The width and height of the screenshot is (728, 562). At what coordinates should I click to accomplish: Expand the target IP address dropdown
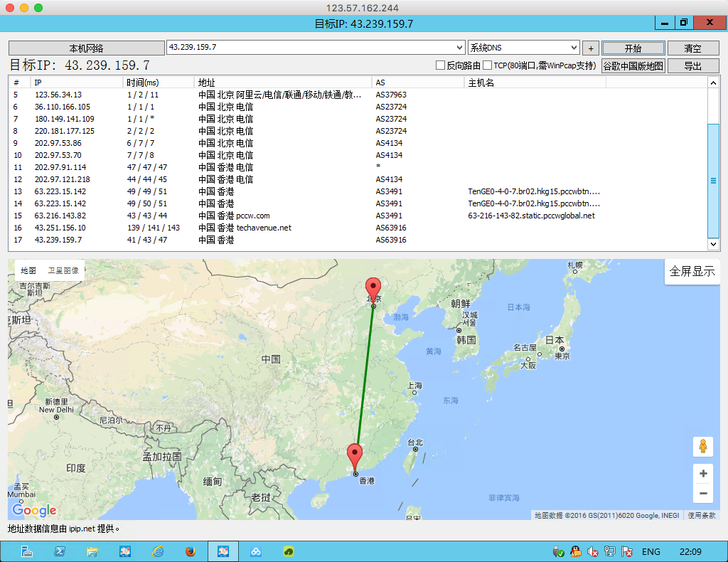point(459,48)
